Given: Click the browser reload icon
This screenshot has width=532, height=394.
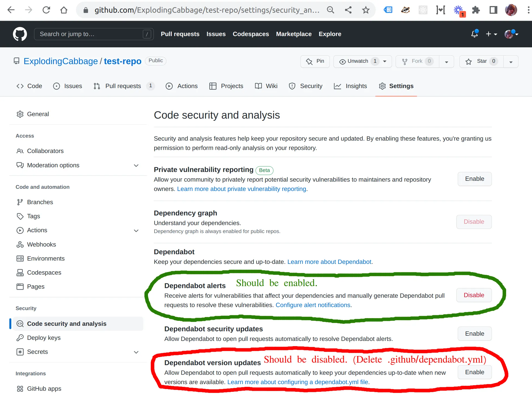Looking at the screenshot, I should coord(46,10).
